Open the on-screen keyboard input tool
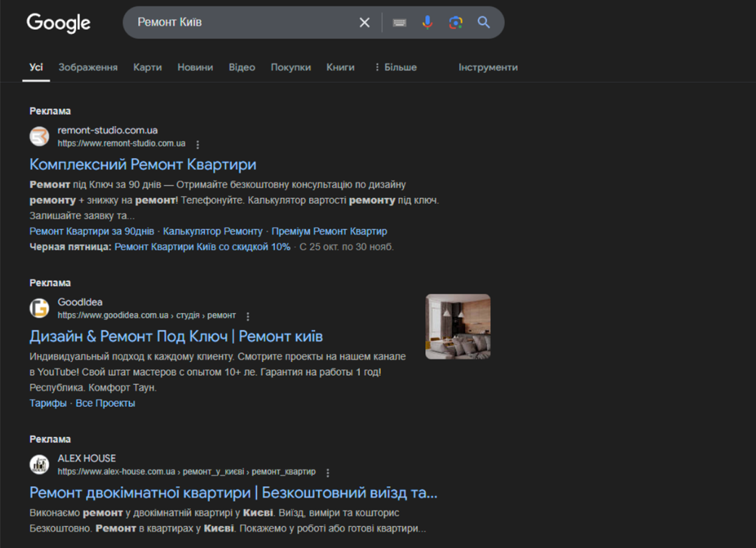 pos(400,23)
